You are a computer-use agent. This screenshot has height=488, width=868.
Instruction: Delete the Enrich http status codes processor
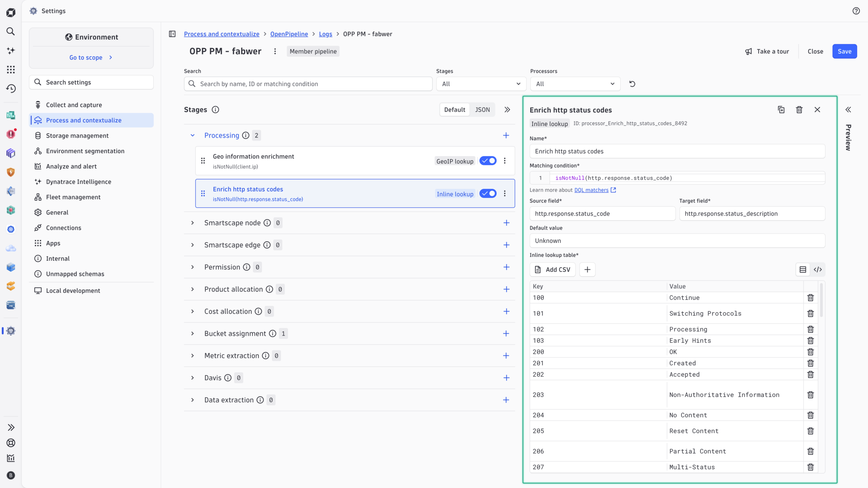click(799, 109)
